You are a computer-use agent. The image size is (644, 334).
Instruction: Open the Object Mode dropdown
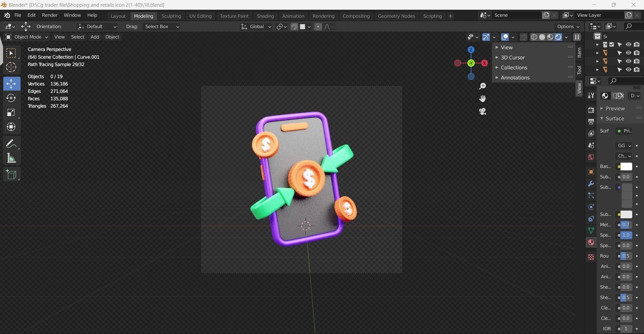(27, 37)
